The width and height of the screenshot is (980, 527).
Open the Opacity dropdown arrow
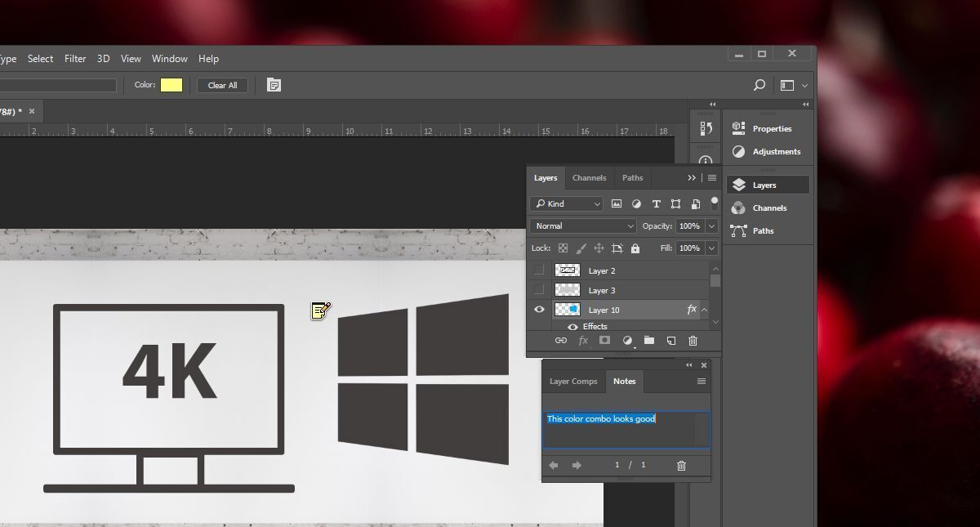pyautogui.click(x=710, y=226)
